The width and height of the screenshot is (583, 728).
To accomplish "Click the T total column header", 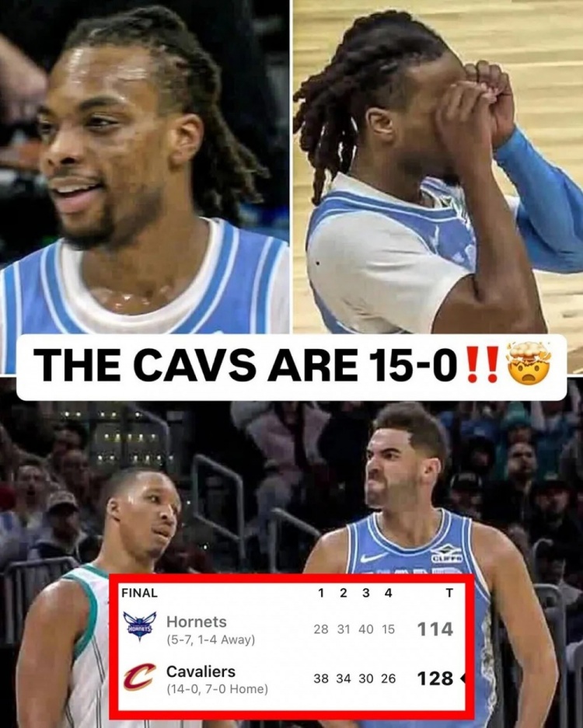I will (x=449, y=593).
